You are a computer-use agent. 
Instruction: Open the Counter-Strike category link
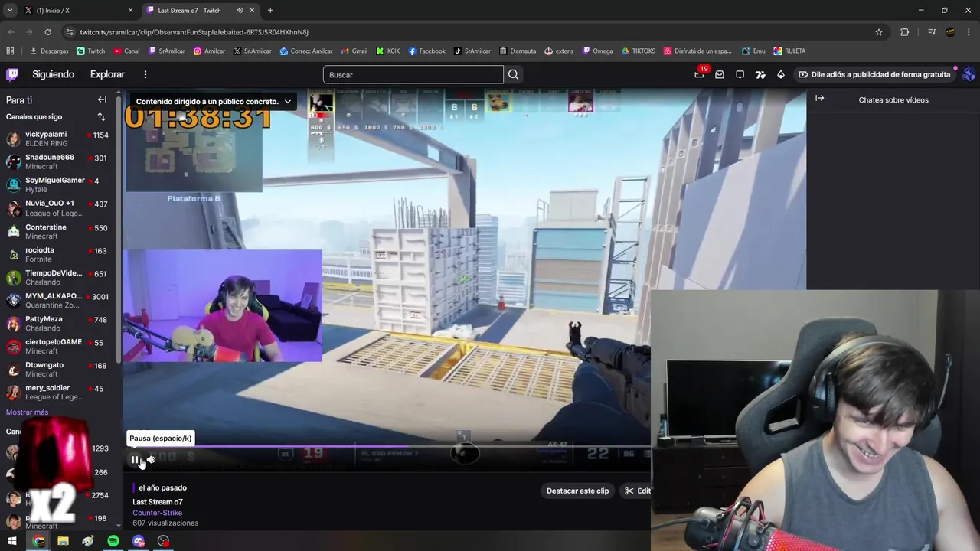point(157,513)
